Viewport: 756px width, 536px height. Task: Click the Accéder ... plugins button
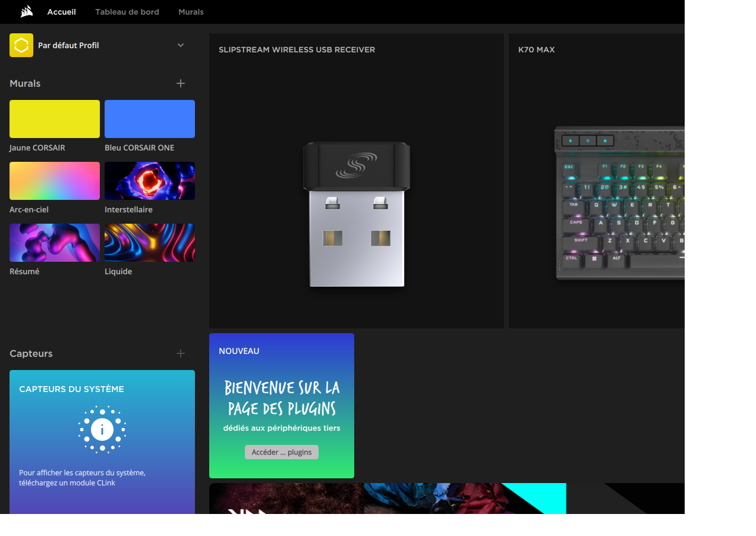click(x=282, y=452)
